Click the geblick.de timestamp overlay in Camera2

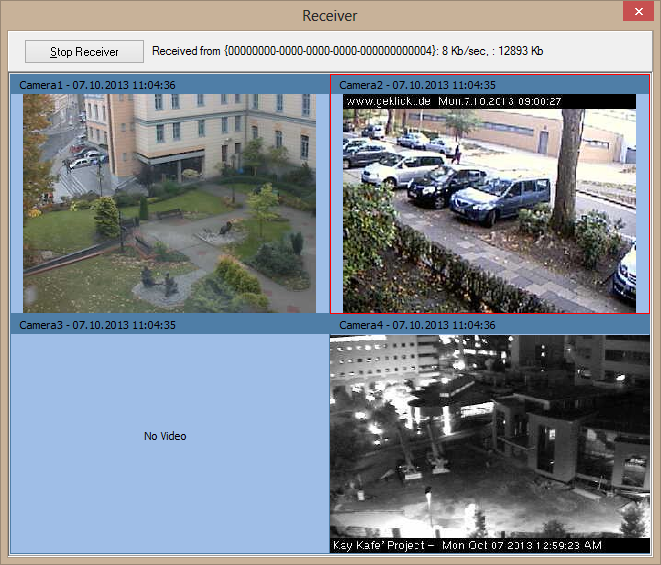(x=453, y=101)
